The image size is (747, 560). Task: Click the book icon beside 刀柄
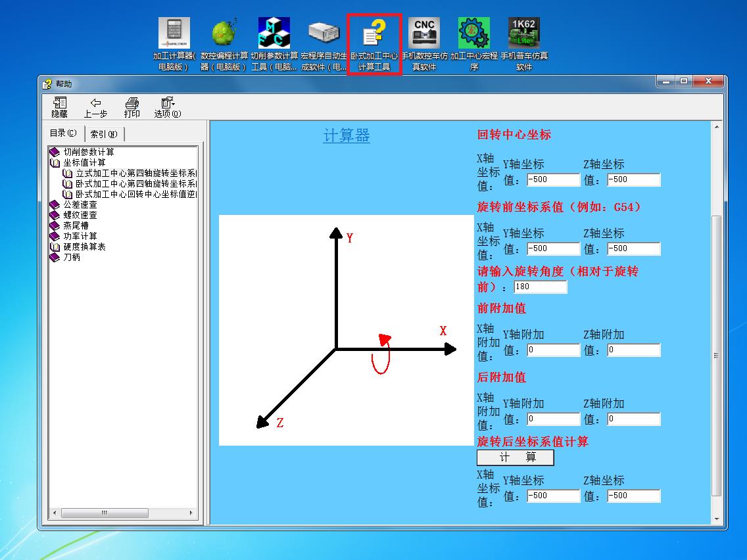[55, 256]
